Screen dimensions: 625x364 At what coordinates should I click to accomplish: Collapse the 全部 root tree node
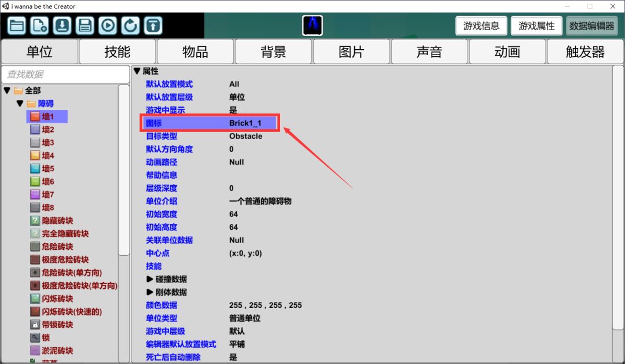click(7, 91)
